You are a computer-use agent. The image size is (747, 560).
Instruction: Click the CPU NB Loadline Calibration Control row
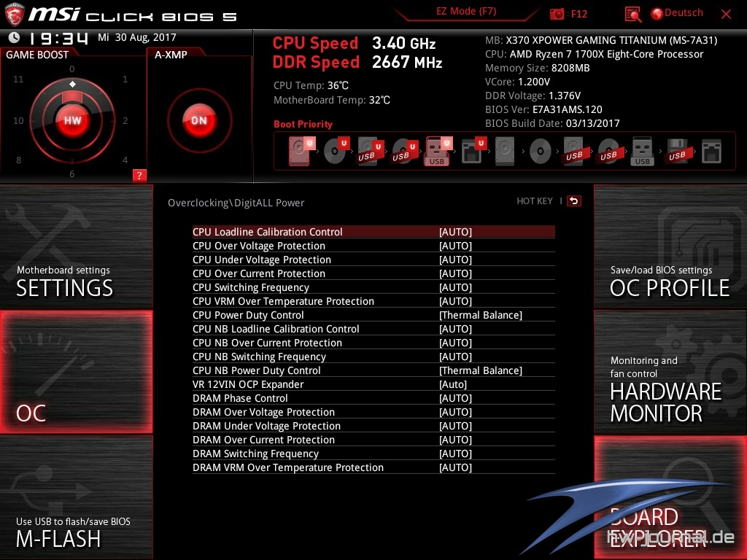click(x=373, y=329)
